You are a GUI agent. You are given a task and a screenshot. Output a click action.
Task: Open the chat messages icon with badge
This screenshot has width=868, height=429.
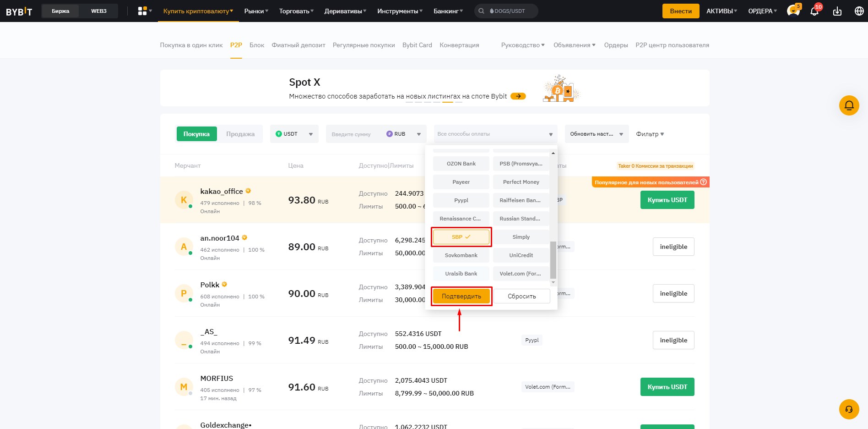[793, 11]
